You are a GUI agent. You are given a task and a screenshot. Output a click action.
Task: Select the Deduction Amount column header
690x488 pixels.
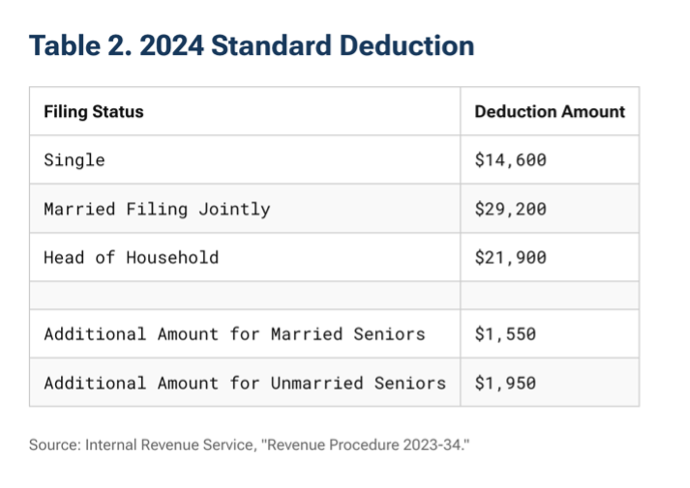[549, 111]
